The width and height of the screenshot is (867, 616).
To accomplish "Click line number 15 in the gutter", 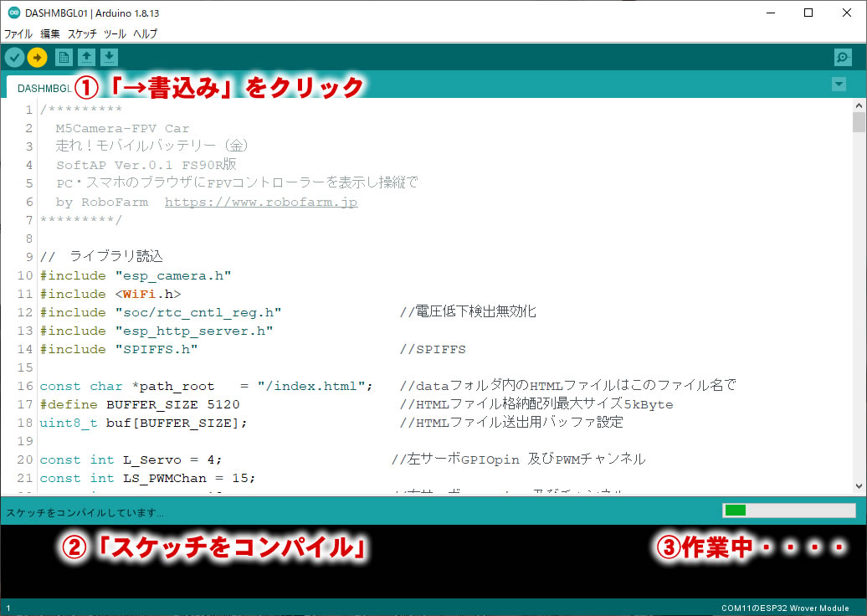I will pyautogui.click(x=25, y=367).
